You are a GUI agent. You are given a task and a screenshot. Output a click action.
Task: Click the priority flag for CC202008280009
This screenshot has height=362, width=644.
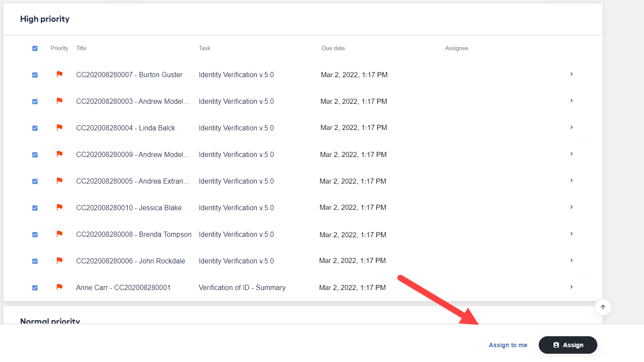click(59, 154)
